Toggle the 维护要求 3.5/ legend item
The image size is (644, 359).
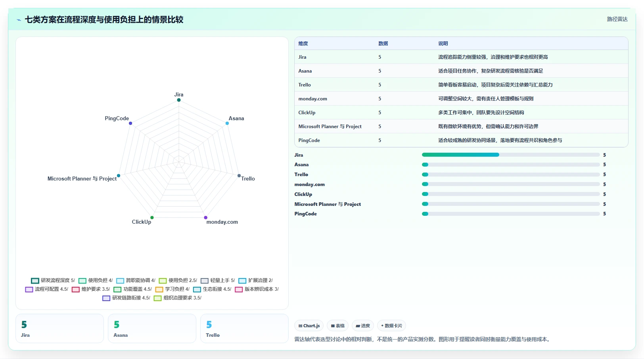[x=91, y=289]
